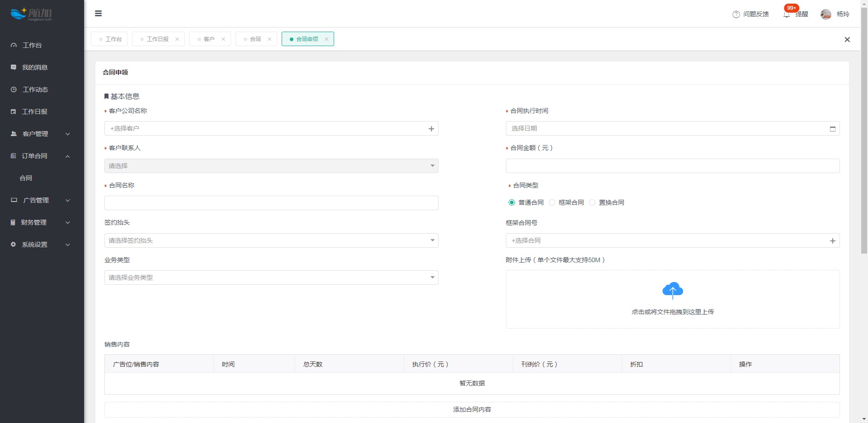Viewport: 868px width, 423px height.
Task: Expand the 系统设置 chevron
Action: pos(68,244)
